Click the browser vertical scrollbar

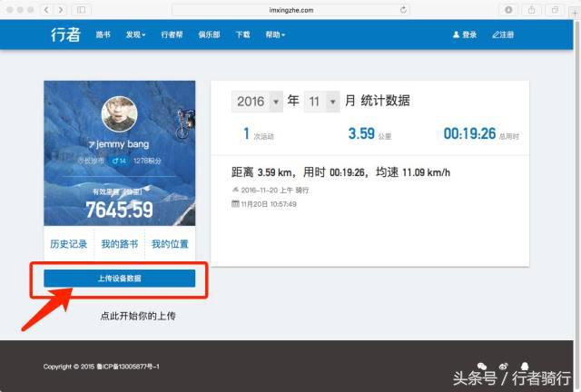[576, 204]
